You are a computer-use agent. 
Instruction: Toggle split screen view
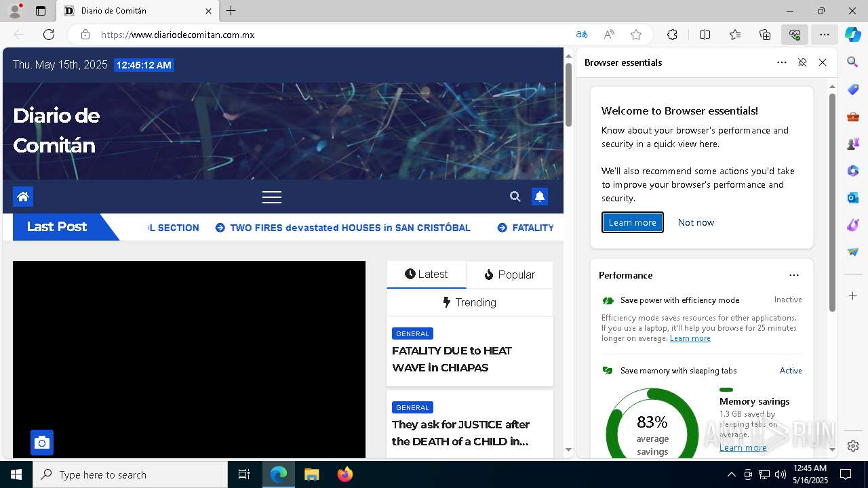[x=705, y=35]
